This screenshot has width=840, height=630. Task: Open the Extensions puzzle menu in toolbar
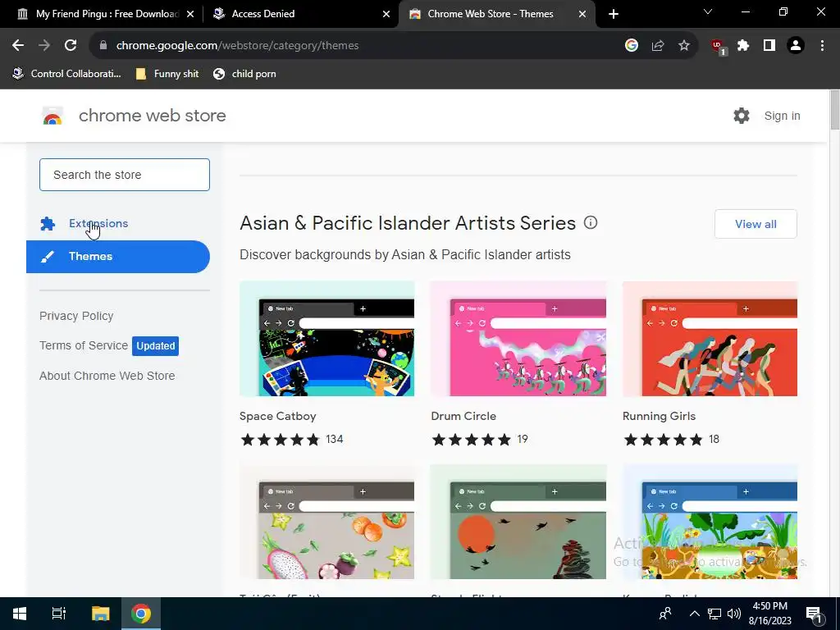(x=743, y=46)
